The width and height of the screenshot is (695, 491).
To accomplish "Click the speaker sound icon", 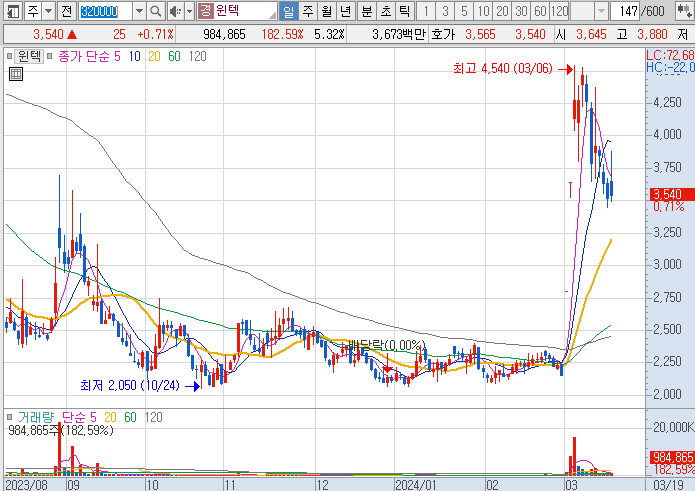I will pyautogui.click(x=176, y=11).
